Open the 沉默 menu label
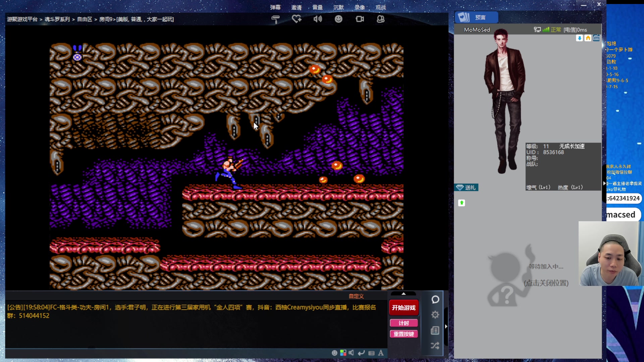The width and height of the screenshot is (644, 362). (338, 7)
